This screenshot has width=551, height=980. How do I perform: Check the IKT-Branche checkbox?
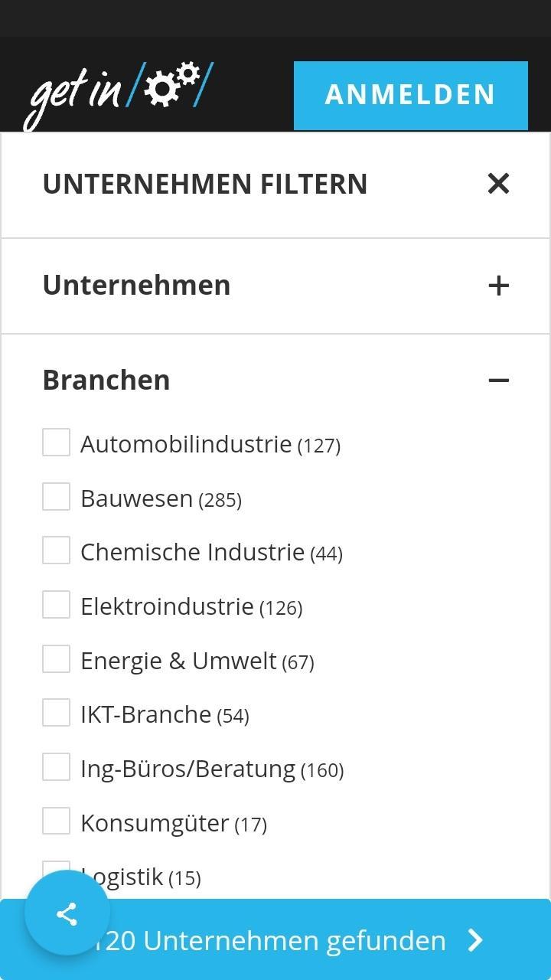point(56,713)
